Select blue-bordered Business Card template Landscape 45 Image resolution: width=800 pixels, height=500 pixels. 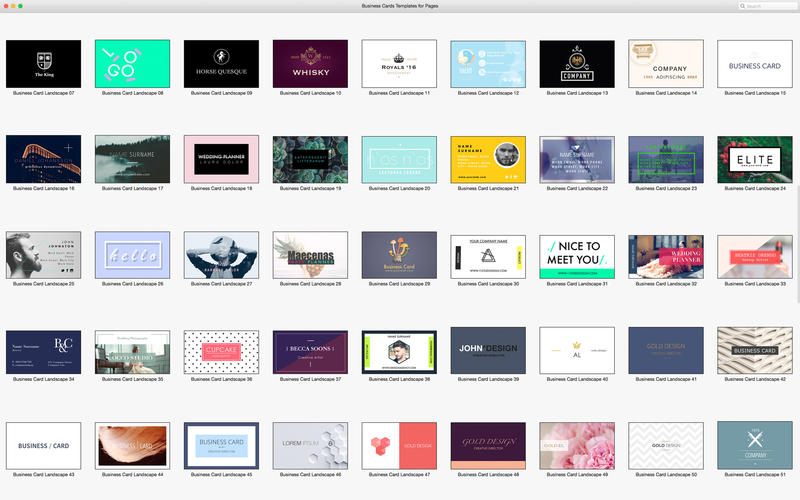(221, 445)
